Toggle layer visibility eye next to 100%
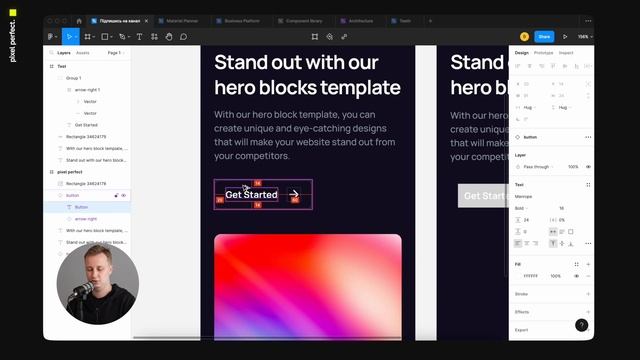Image resolution: width=640 pixels, height=360 pixels. pyautogui.click(x=588, y=167)
